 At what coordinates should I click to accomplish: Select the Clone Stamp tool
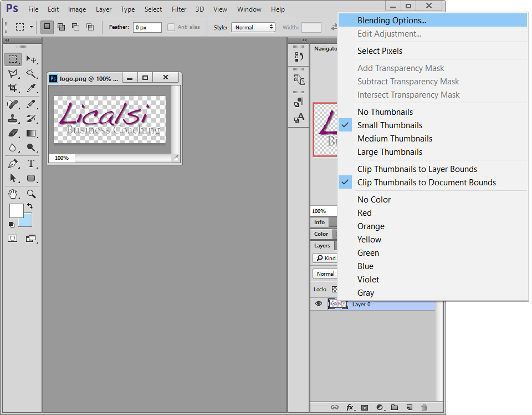pos(13,119)
